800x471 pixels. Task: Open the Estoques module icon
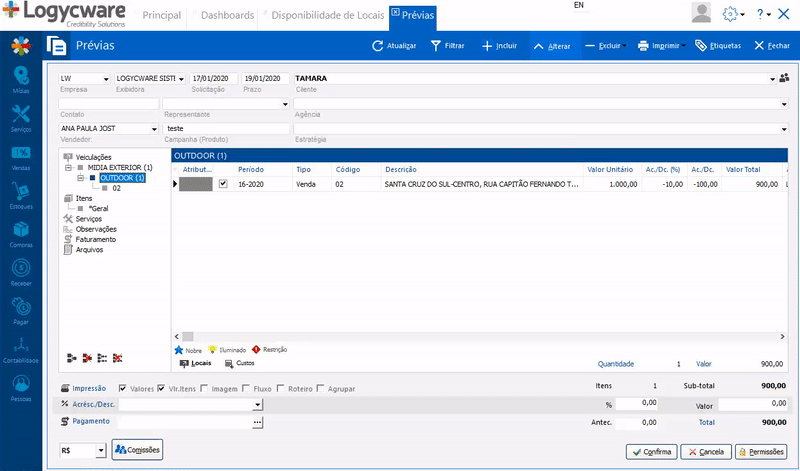(20, 192)
